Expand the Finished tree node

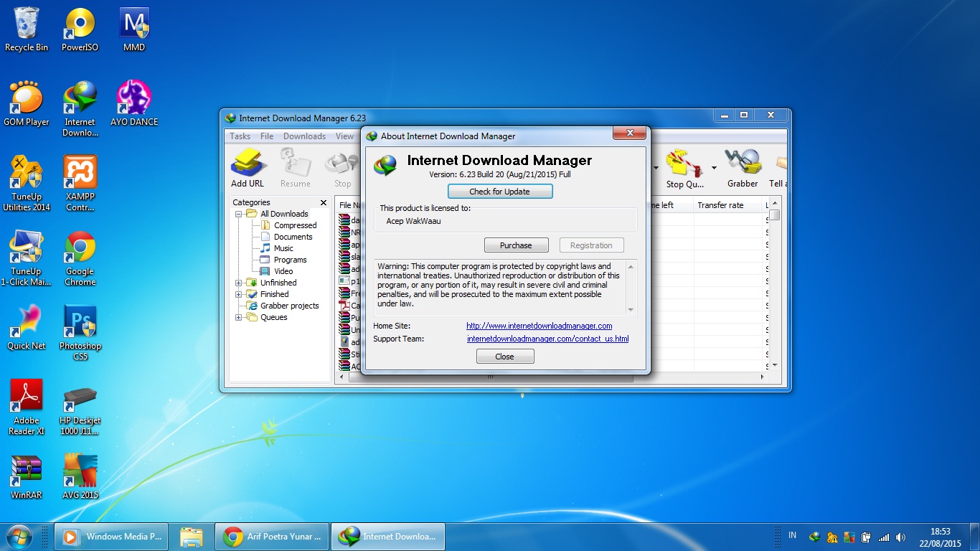pos(239,294)
